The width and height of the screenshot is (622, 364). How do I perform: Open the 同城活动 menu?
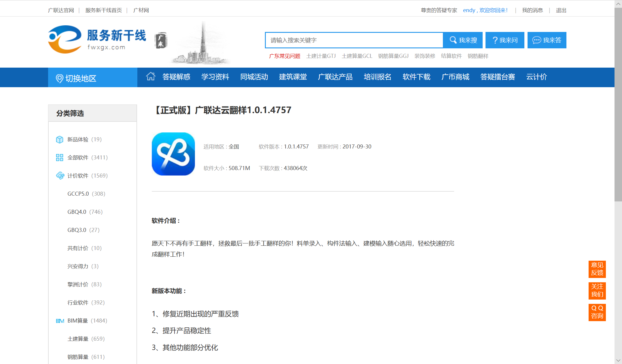(x=254, y=77)
